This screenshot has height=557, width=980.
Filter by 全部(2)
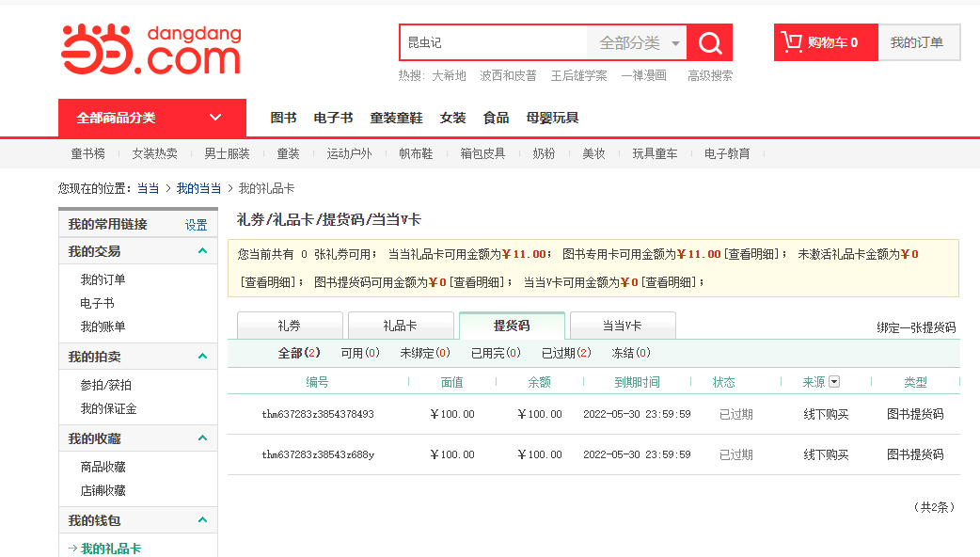tap(299, 353)
